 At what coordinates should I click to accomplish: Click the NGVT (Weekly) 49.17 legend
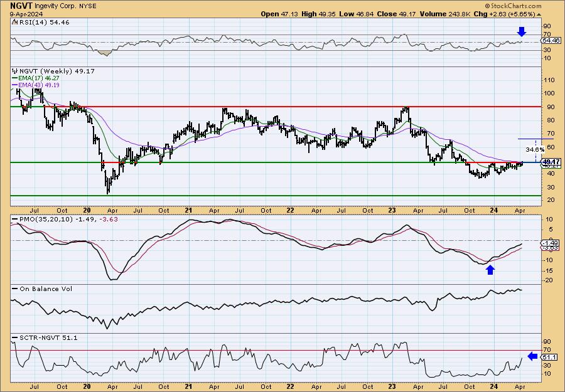(x=56, y=71)
